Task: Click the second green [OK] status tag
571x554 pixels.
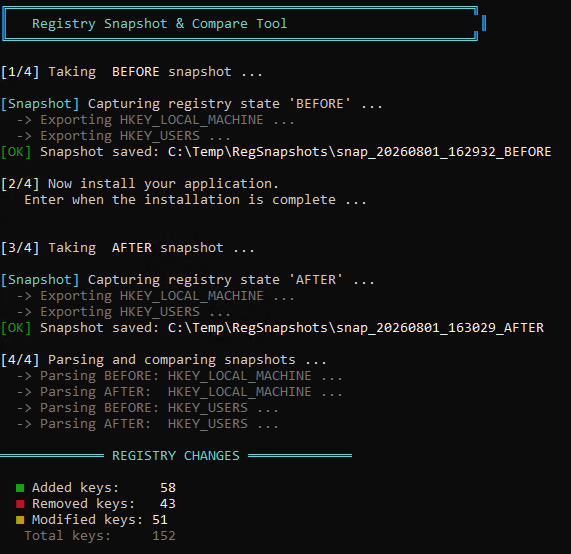Action: (16, 328)
